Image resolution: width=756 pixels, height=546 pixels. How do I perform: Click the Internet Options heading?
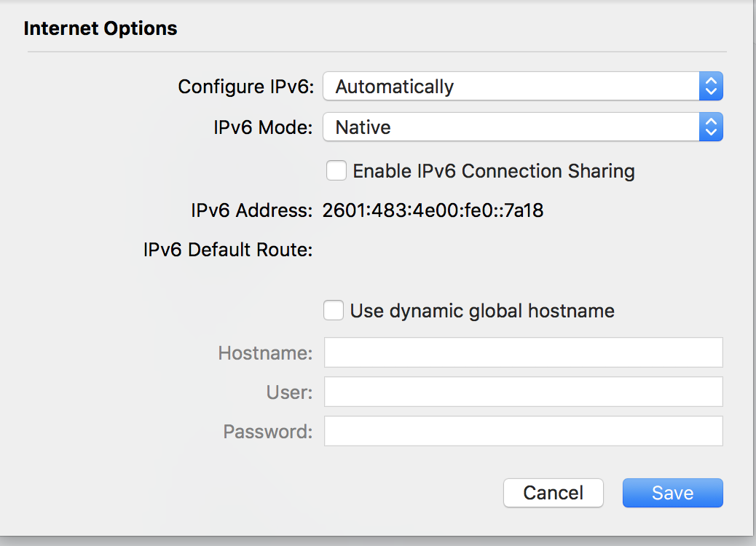pyautogui.click(x=101, y=28)
